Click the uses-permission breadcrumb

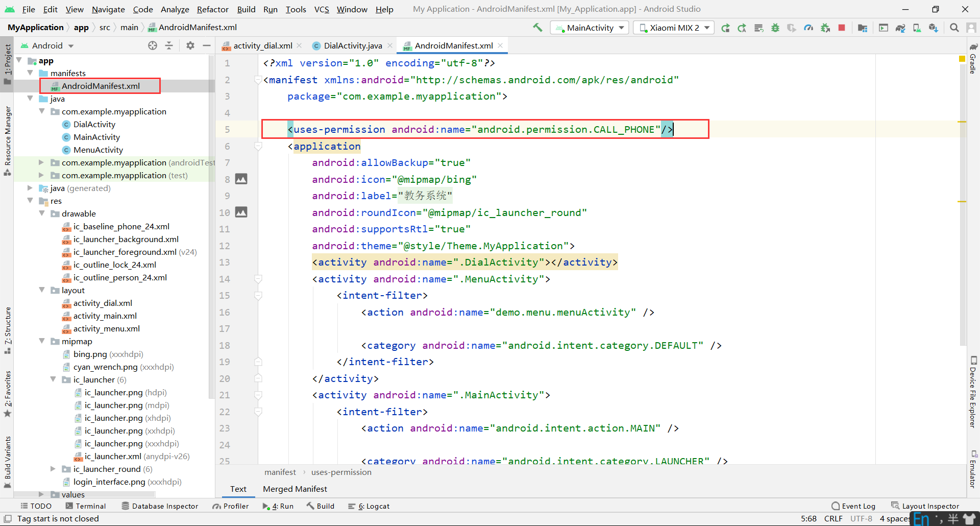pos(341,472)
